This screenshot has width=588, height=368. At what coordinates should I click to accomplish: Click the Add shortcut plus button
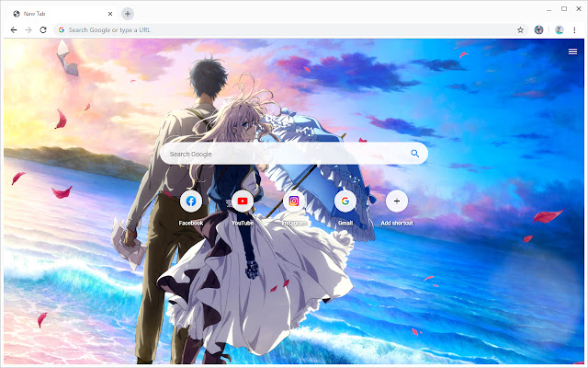click(397, 201)
